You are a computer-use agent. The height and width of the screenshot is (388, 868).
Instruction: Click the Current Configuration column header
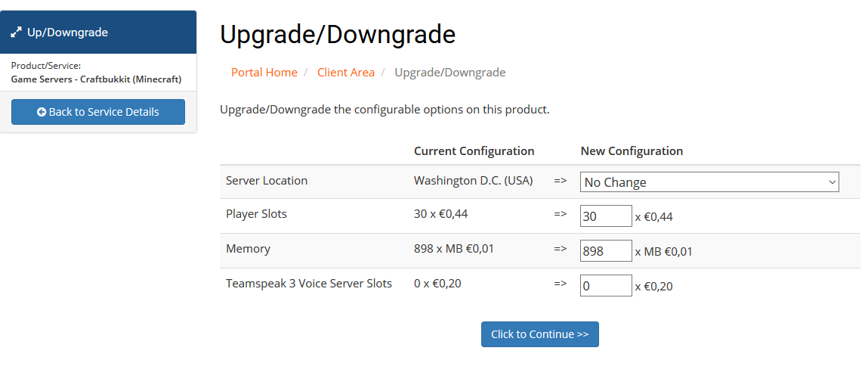474,151
